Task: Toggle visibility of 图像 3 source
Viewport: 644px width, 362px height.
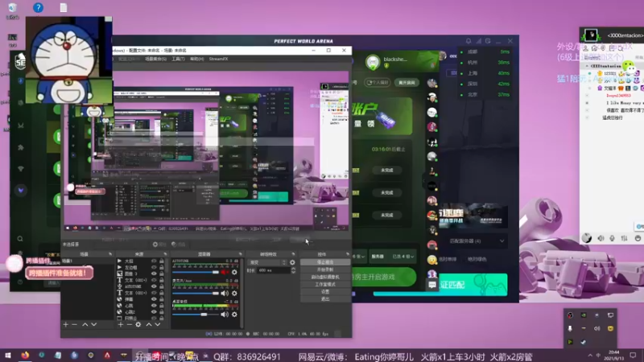Action: [154, 274]
